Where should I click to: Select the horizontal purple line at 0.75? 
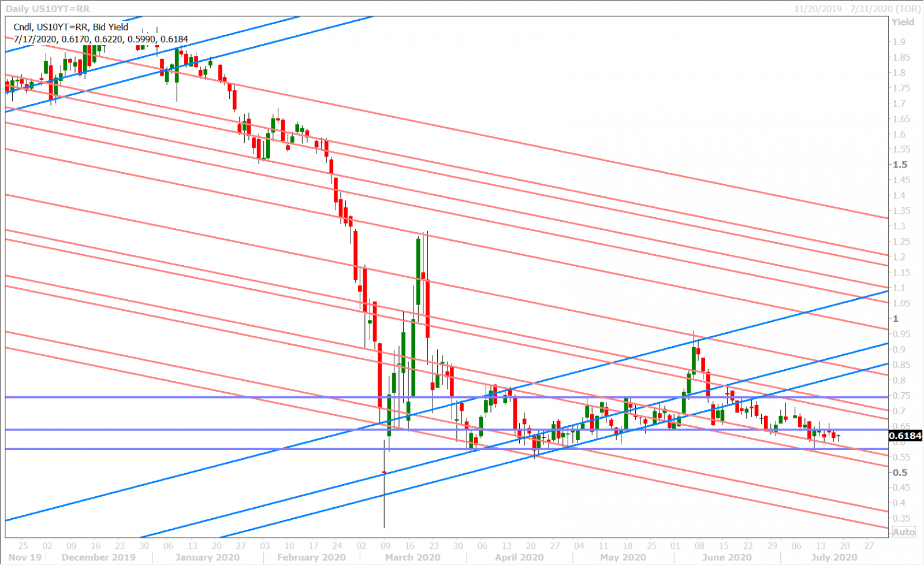(173, 397)
